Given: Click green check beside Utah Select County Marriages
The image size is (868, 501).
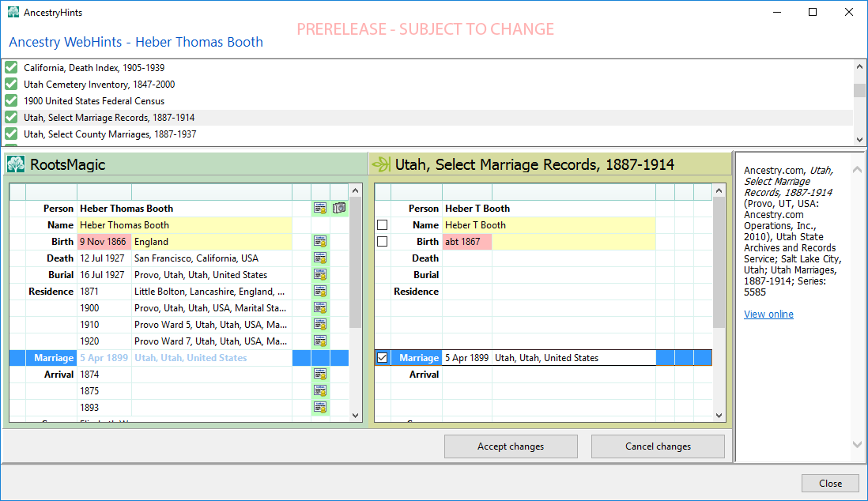Looking at the screenshot, I should tap(11, 134).
